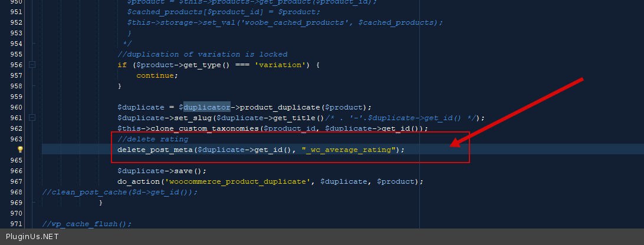Click the "get_title()" method call
Viewport: 644px width, 245px height.
[297, 118]
